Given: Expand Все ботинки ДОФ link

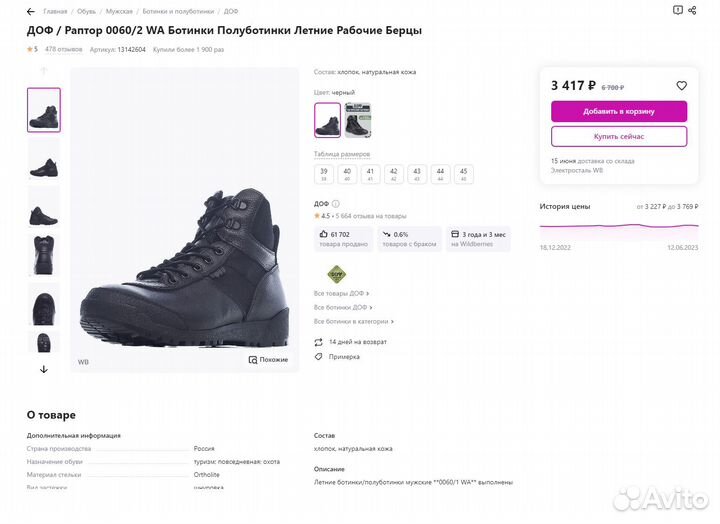Looking at the screenshot, I should pyautogui.click(x=343, y=308).
